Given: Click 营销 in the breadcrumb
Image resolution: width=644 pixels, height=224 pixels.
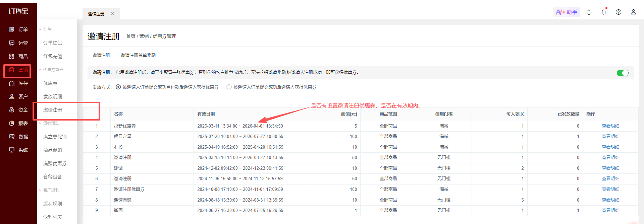Looking at the screenshot, I should click(144, 36).
